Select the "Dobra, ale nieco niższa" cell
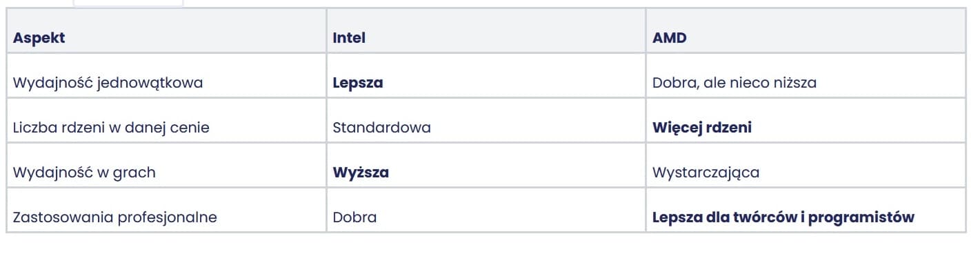980x254 pixels. tap(806, 83)
